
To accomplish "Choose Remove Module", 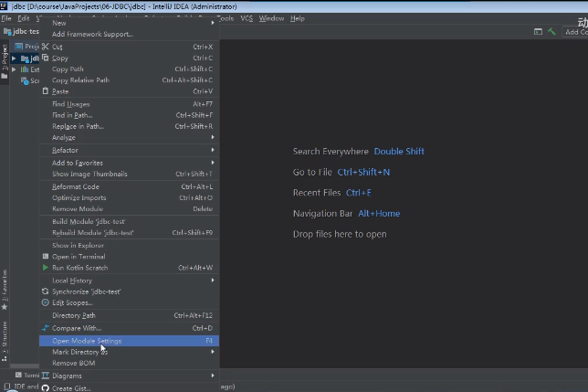I will coord(130,209).
